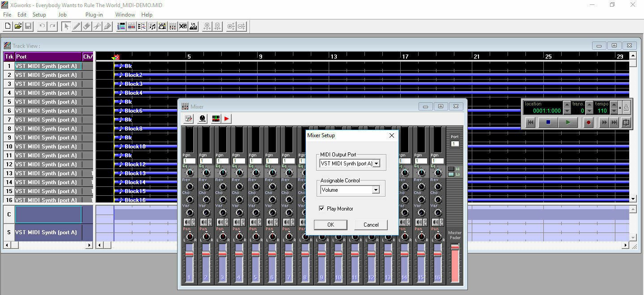Toggle the metronome in transport panel
Image resolution: width=644 pixels, height=295 pixels.
626,107
